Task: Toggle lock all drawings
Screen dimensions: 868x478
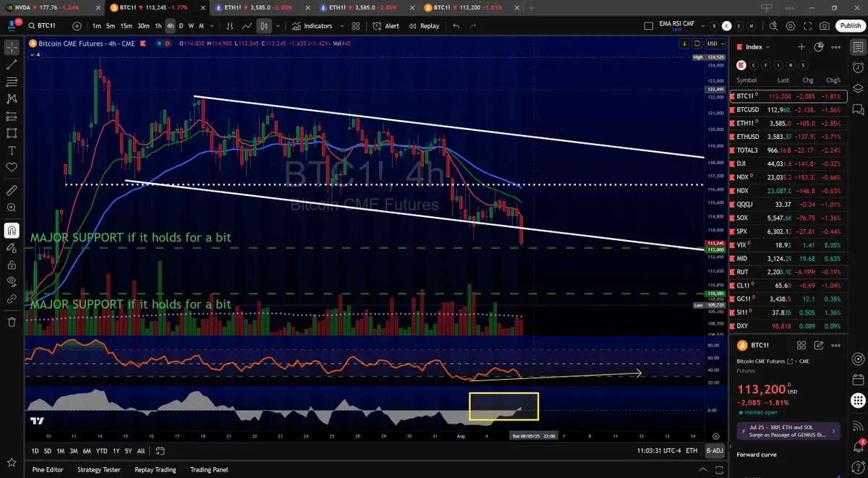Action: pyautogui.click(x=12, y=265)
